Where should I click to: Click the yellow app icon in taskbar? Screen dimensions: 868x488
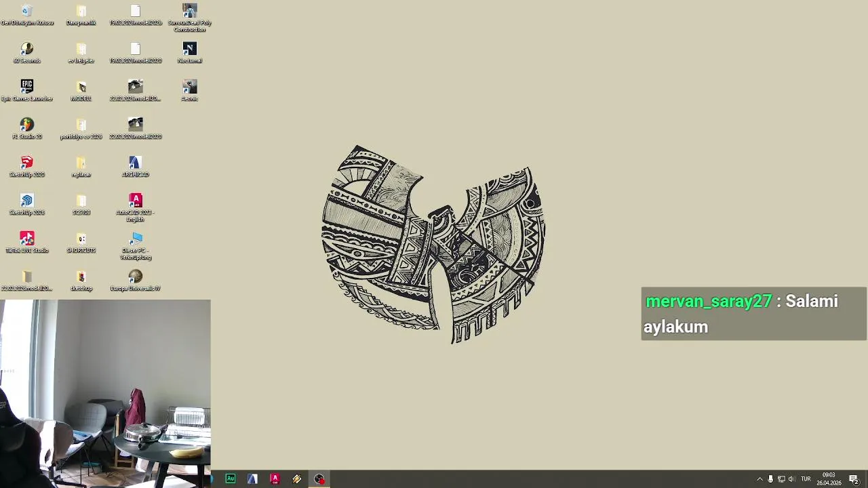click(297, 479)
